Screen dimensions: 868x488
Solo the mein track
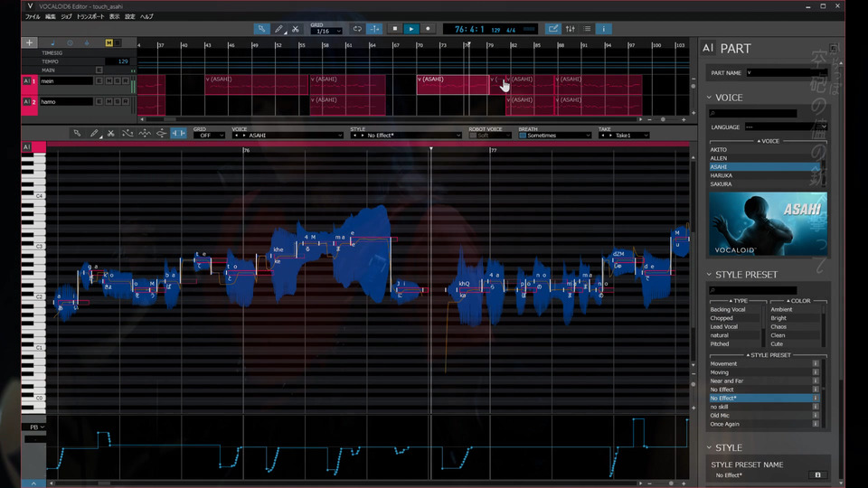tap(118, 80)
